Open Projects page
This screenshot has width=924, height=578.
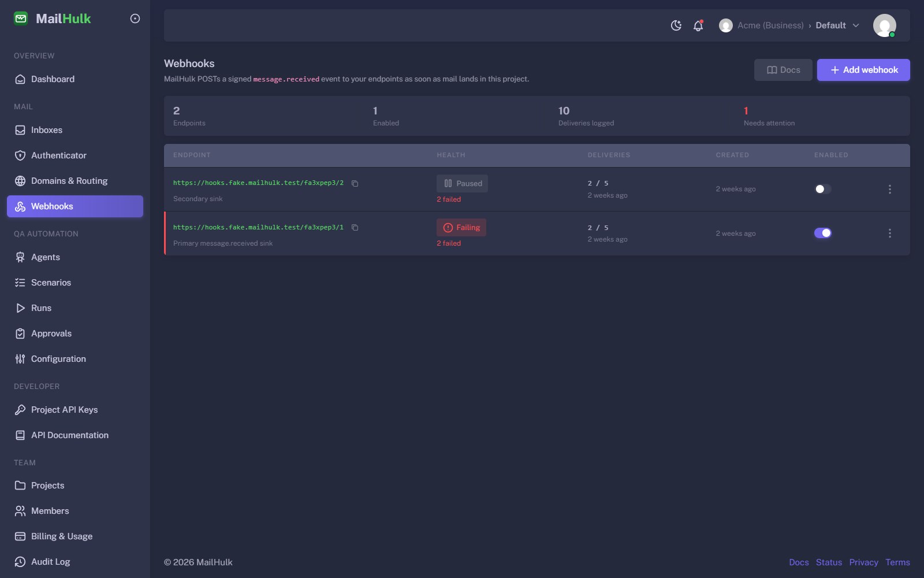coord(75,486)
